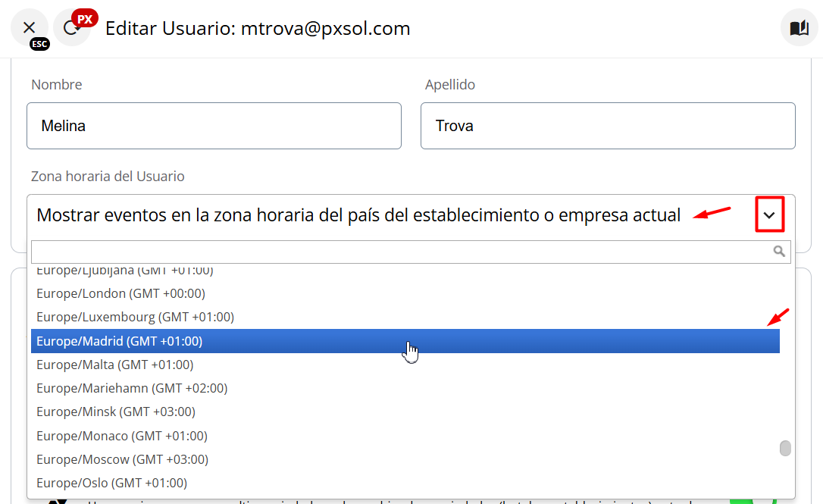This screenshot has width=823, height=504.
Task: Select the partially visible Europe/Ljubljana option
Action: pyautogui.click(x=125, y=271)
